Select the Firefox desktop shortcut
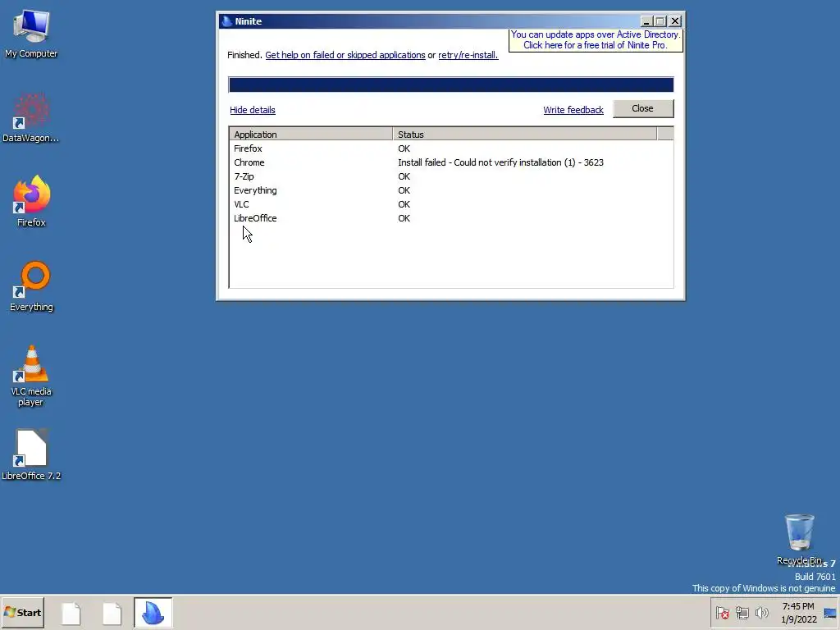The width and height of the screenshot is (840, 630). (x=31, y=202)
